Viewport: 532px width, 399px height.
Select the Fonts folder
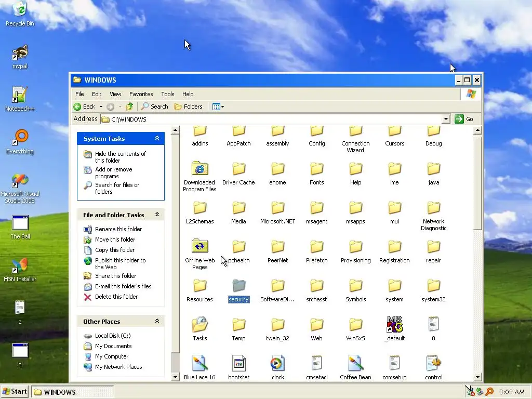pyautogui.click(x=316, y=174)
